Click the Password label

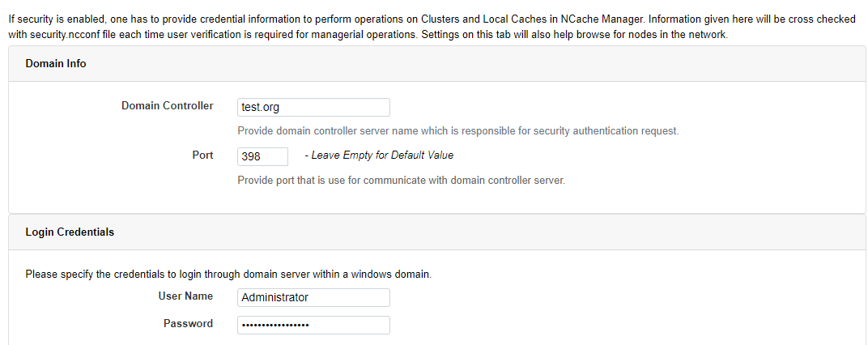188,323
